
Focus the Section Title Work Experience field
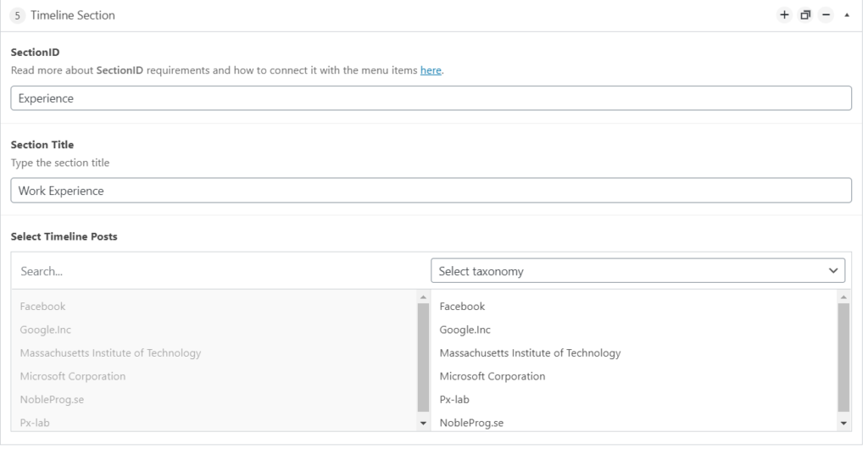(x=431, y=191)
